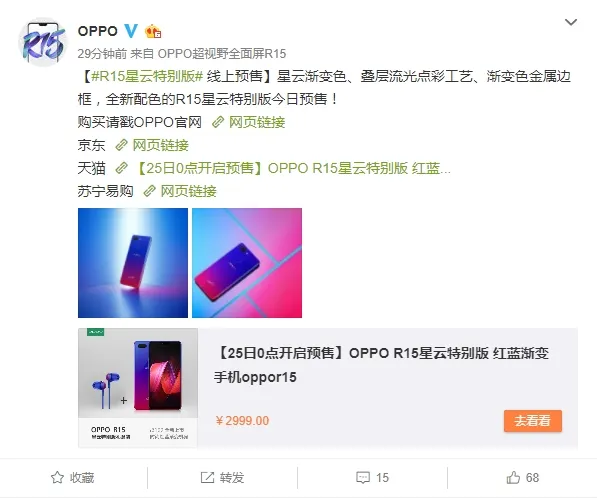Like the post with the thumbs-up icon

(513, 477)
